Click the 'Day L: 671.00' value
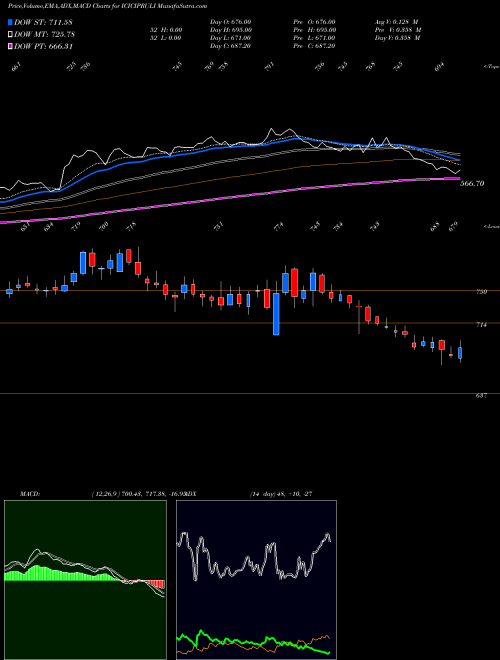The width and height of the screenshot is (500, 660). coord(230,38)
